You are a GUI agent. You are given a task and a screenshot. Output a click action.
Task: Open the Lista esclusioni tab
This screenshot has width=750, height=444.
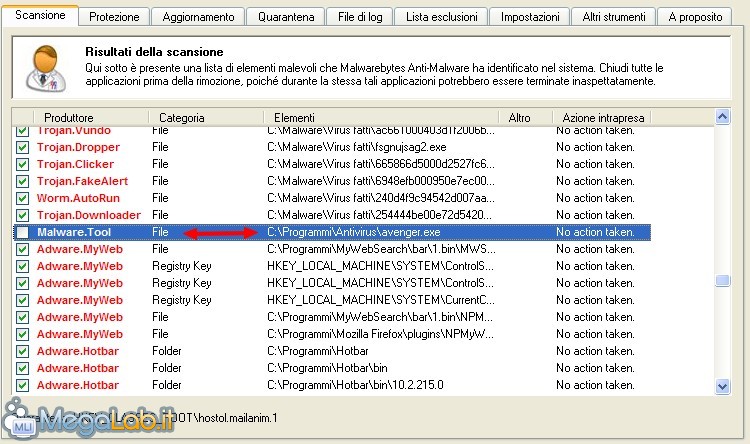(441, 17)
